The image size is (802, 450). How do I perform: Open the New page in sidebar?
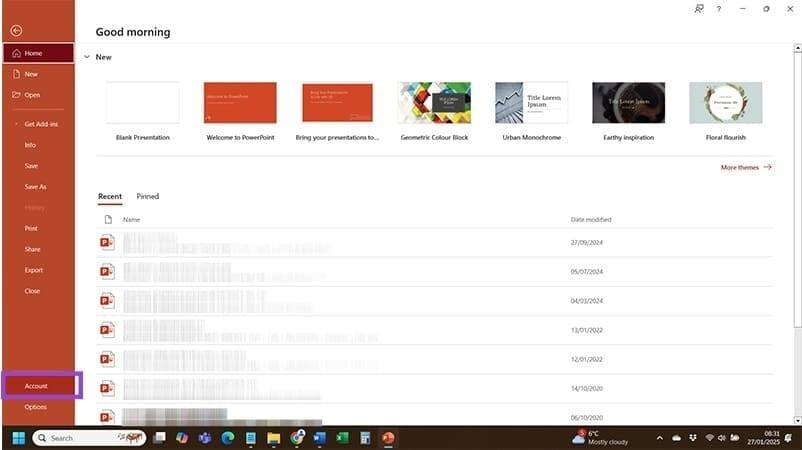[x=38, y=74]
